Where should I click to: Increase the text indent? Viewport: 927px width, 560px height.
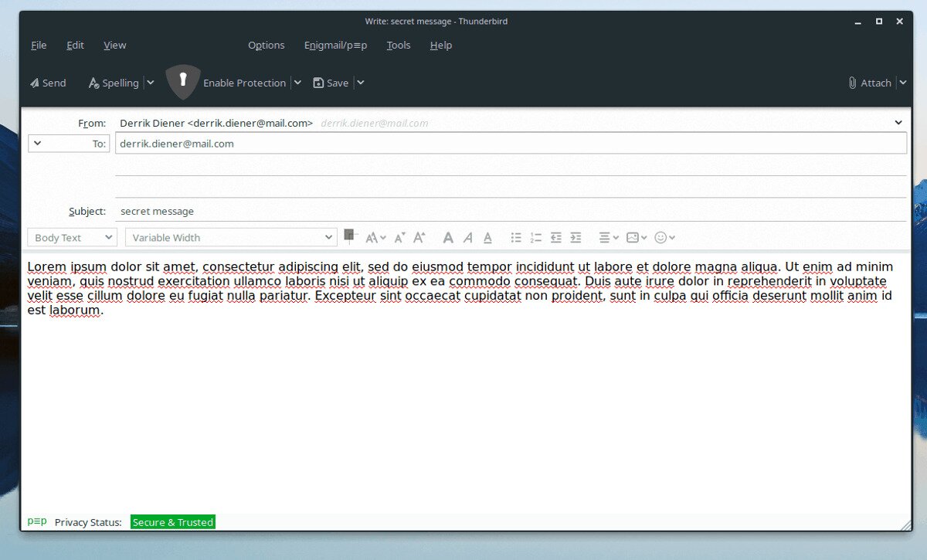(x=576, y=237)
